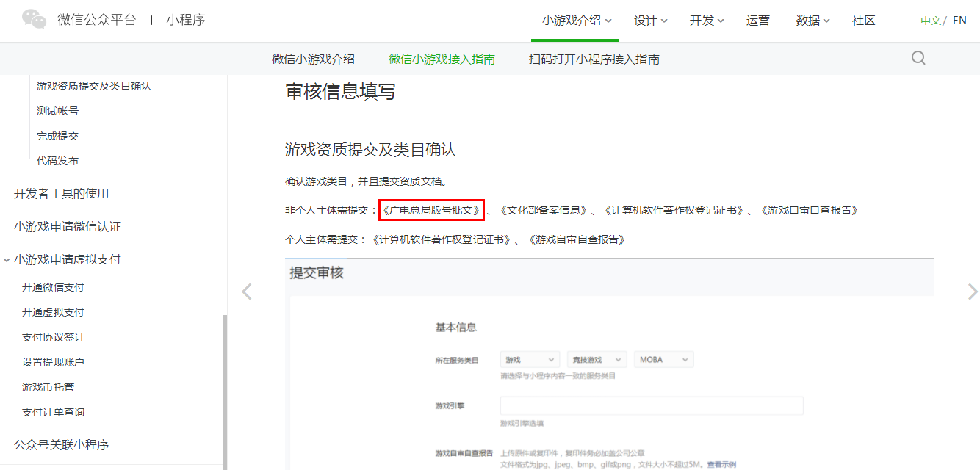Viewport: 980px width, 470px height.
Task: Click the 提交审核 image title
Action: (317, 272)
